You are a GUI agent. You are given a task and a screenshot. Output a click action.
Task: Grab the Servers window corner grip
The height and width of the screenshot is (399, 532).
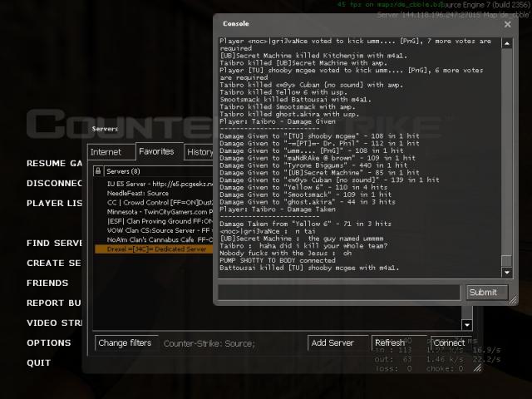point(478,367)
